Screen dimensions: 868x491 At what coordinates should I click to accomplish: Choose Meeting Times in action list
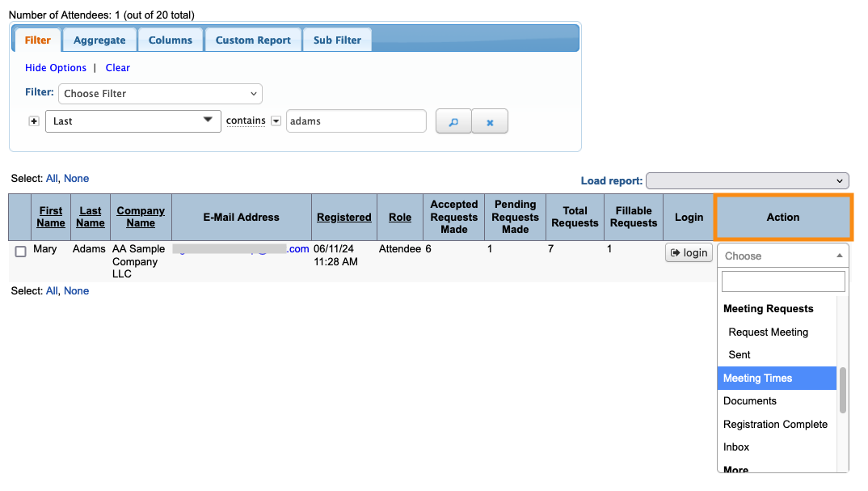click(777, 378)
